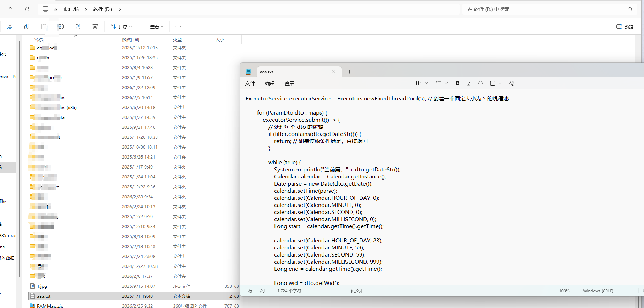Click the computer icon in the address bar
This screenshot has width=644, height=308.
coord(45,9)
